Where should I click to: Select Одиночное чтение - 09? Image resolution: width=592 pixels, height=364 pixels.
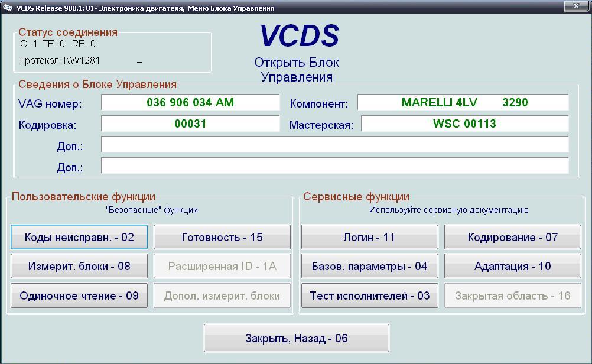click(x=79, y=295)
